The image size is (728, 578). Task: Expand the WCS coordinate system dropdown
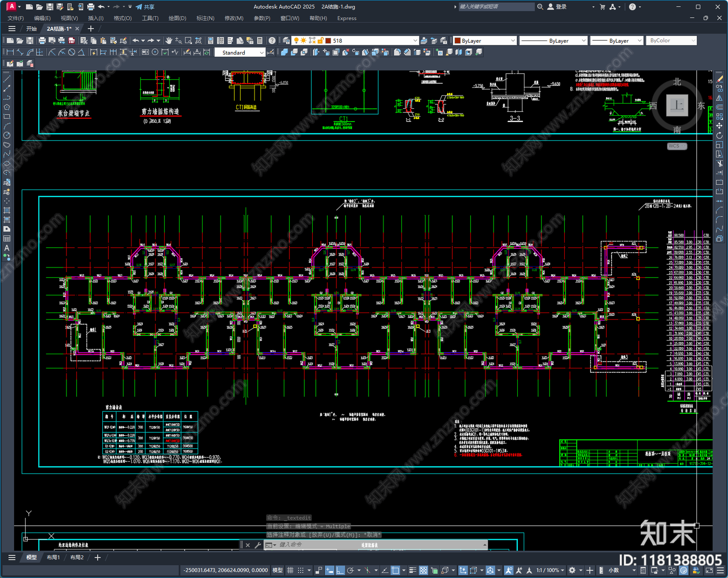[677, 146]
